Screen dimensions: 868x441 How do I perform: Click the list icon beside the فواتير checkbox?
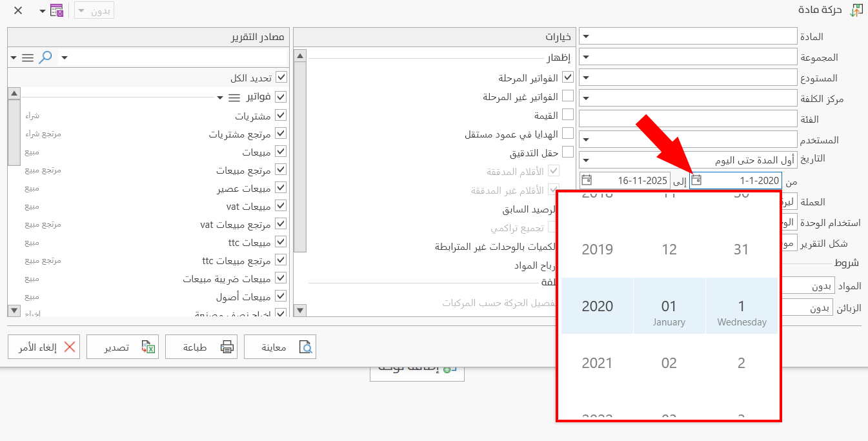click(x=235, y=97)
